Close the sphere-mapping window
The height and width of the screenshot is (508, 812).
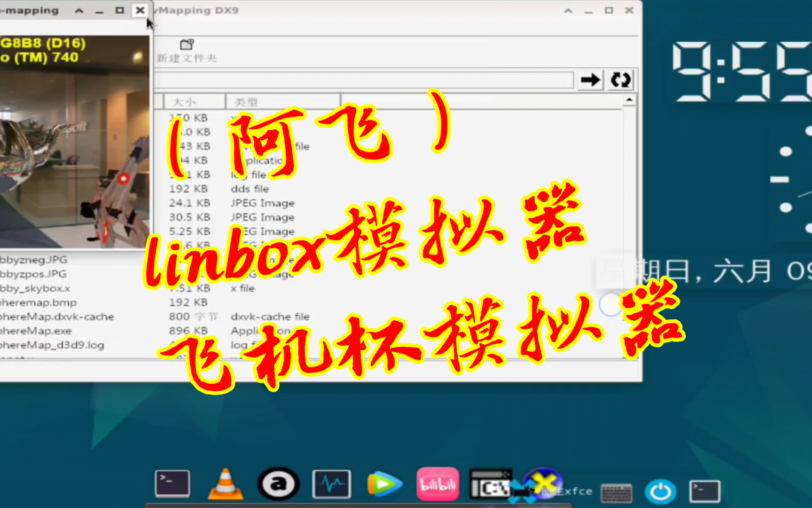tap(140, 10)
